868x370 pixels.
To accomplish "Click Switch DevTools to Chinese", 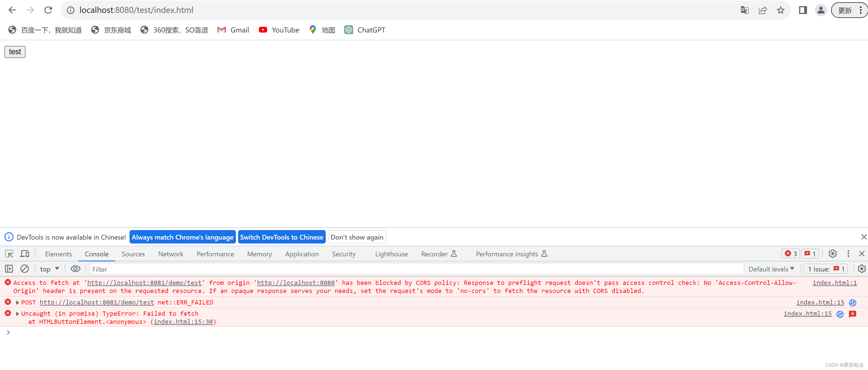I will pos(281,237).
